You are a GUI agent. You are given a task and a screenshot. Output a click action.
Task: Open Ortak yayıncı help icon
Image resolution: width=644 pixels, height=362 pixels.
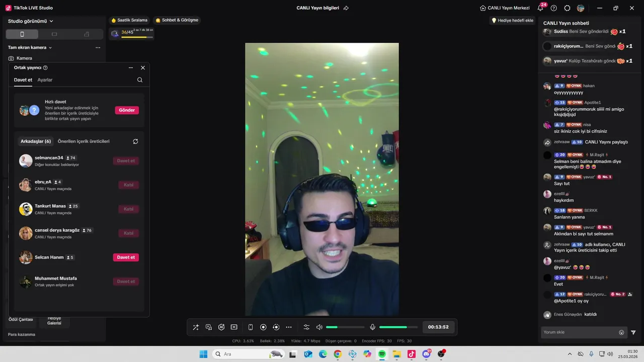[45, 68]
